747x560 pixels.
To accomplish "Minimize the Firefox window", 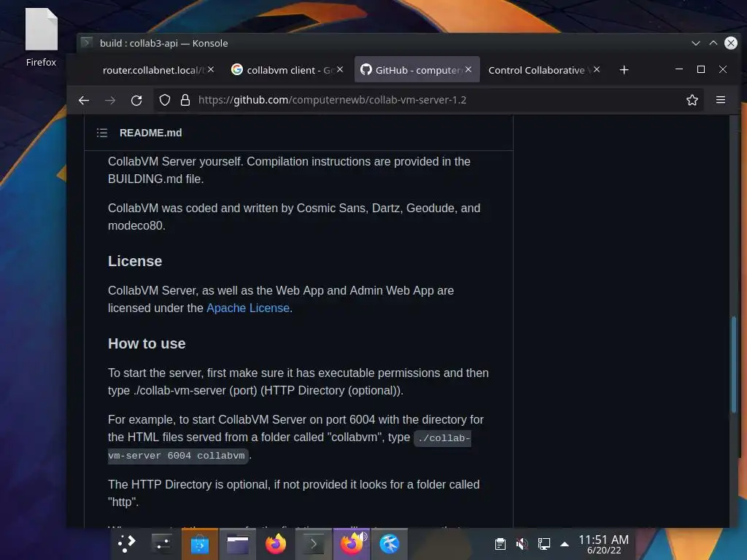I will (x=679, y=69).
